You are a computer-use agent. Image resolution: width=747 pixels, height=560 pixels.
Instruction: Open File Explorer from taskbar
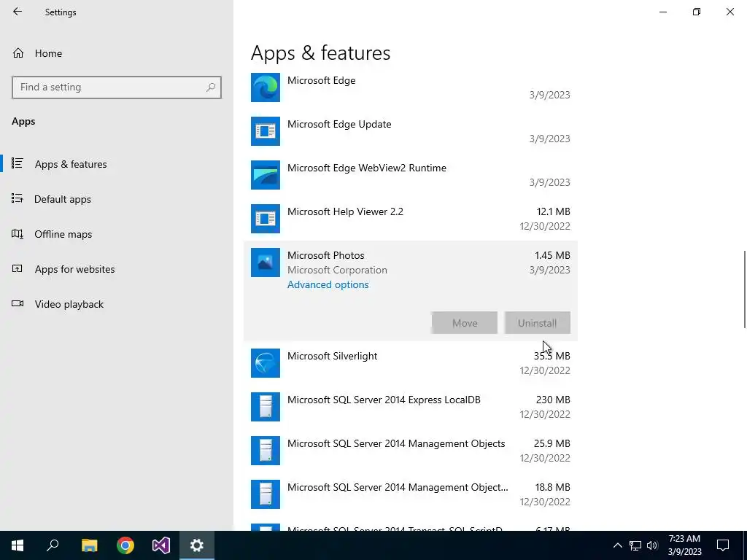click(89, 545)
